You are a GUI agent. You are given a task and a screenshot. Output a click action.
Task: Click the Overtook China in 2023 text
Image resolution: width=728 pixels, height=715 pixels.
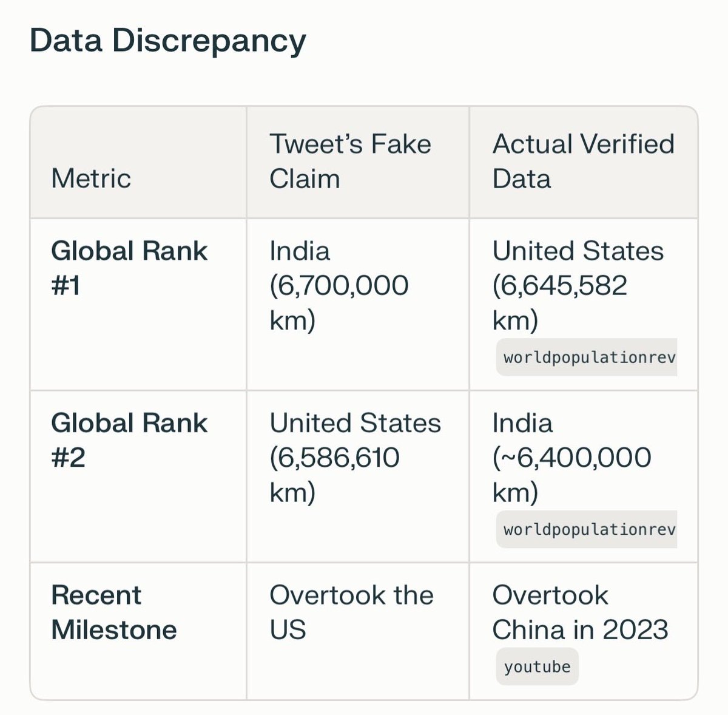click(x=581, y=612)
